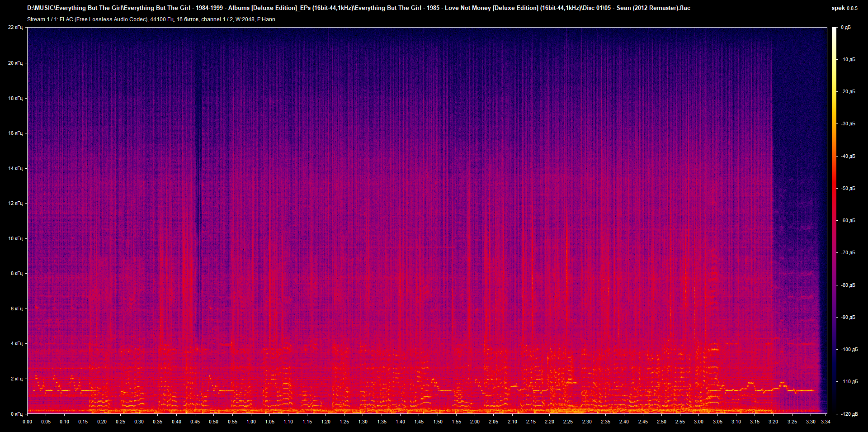Click the 20 кГц frequency axis label
This screenshot has height=432, width=868.
[15, 63]
